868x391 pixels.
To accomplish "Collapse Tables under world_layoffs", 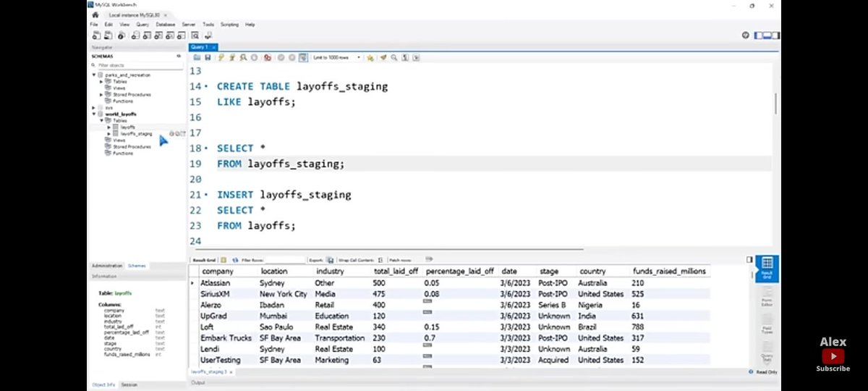I will point(101,120).
